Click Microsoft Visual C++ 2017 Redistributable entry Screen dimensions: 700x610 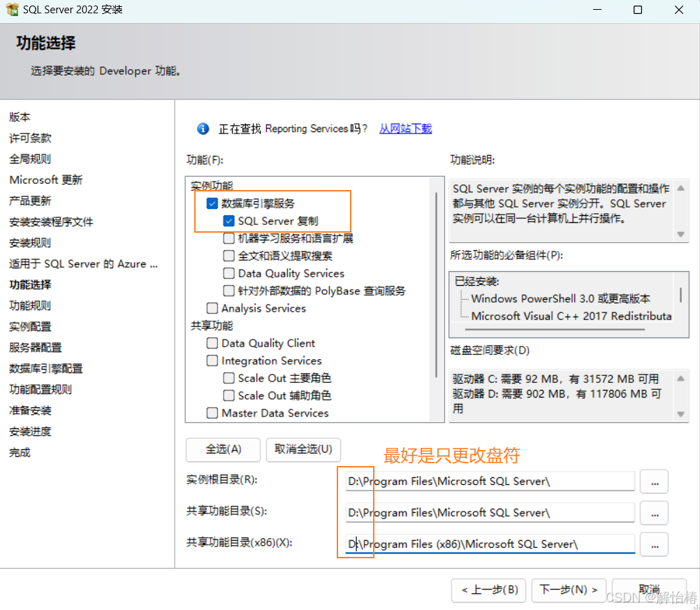(x=571, y=316)
